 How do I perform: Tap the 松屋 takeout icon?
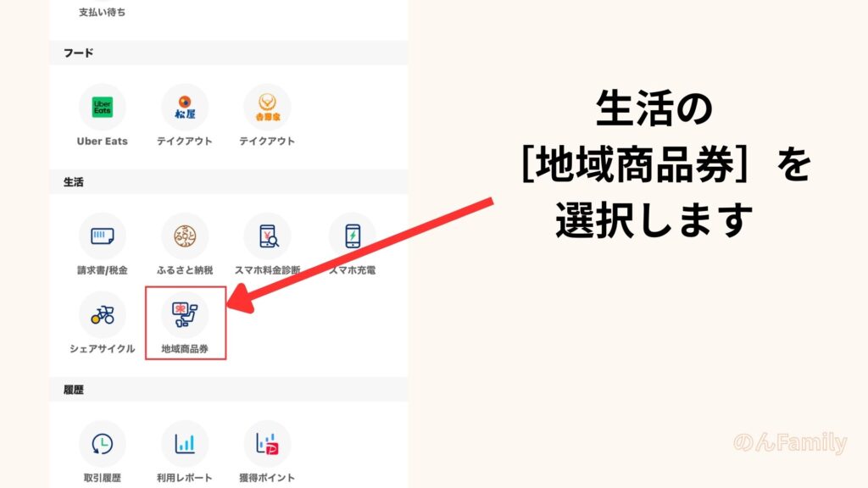click(185, 107)
